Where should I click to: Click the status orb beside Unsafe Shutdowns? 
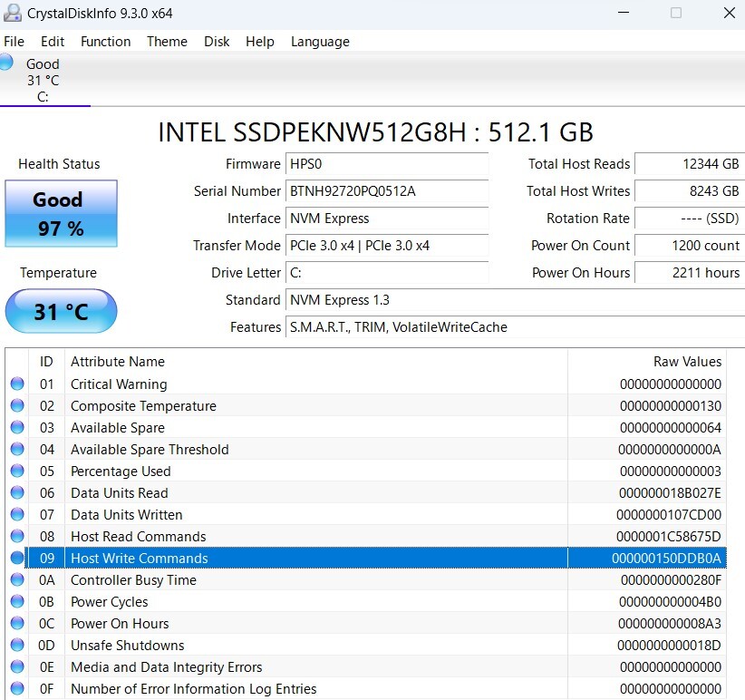click(x=17, y=646)
